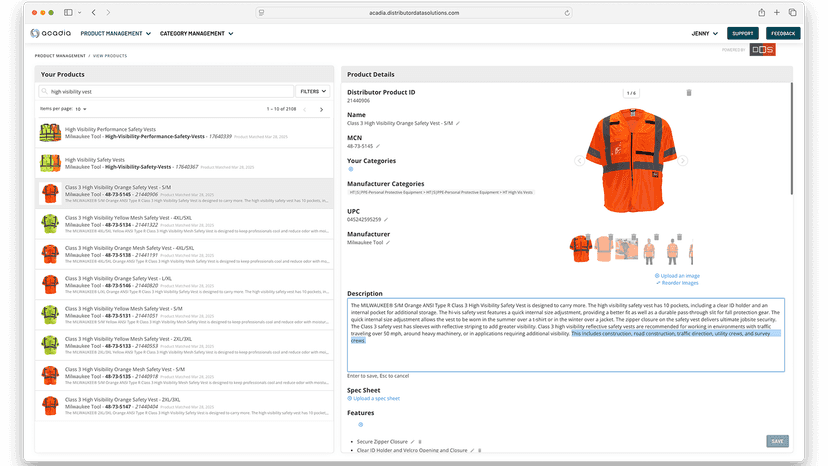Screen dimensions: 828x466
Task: Select the fourth thumbnail with worker
Action: [650, 250]
